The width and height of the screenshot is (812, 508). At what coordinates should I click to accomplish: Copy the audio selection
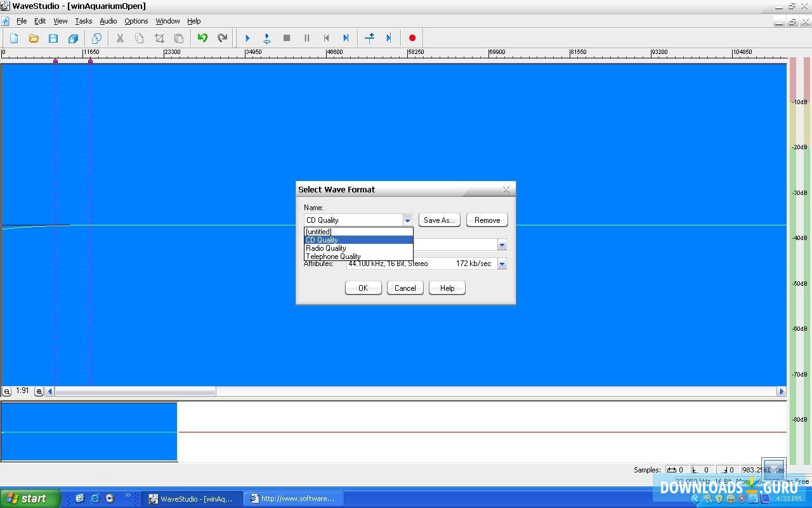(x=140, y=38)
